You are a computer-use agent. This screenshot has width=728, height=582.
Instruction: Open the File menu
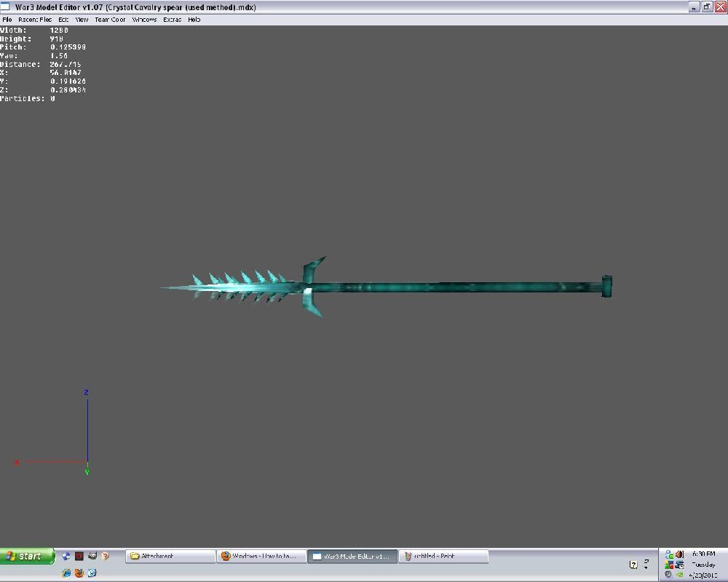[x=7, y=20]
